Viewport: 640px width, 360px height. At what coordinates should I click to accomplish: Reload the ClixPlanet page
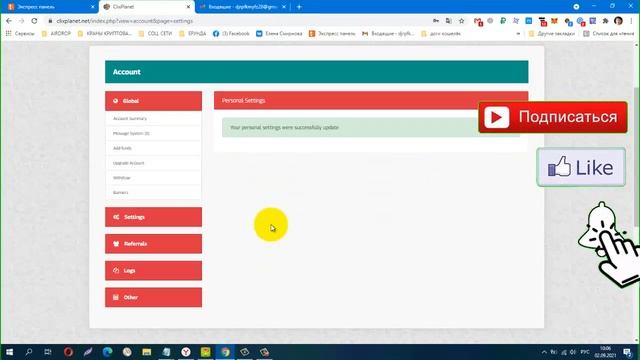[x=34, y=21]
